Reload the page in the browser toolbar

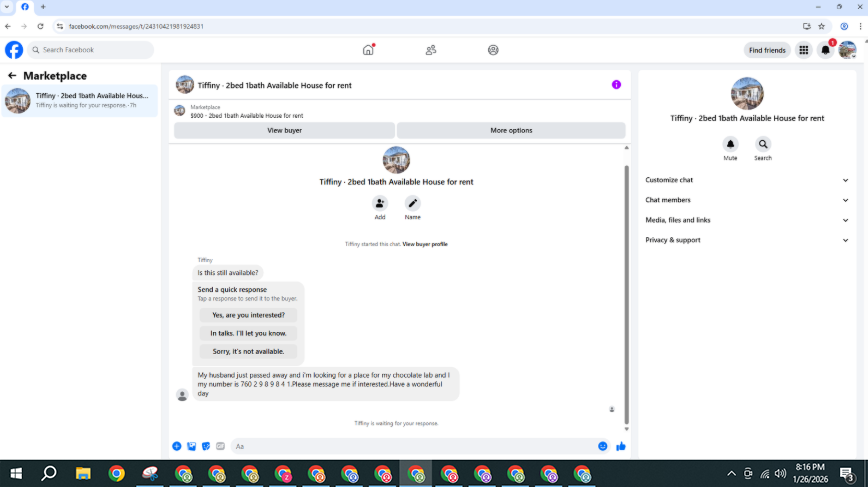40,26
